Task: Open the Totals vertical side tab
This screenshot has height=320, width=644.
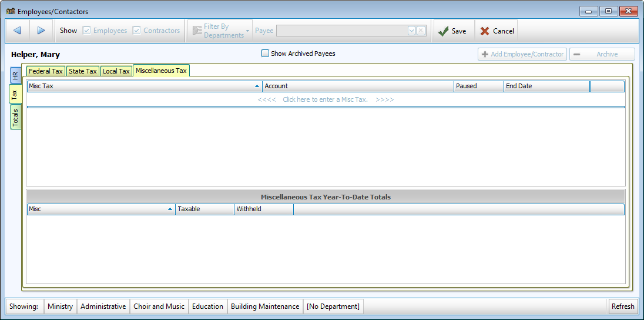Action: [x=16, y=118]
